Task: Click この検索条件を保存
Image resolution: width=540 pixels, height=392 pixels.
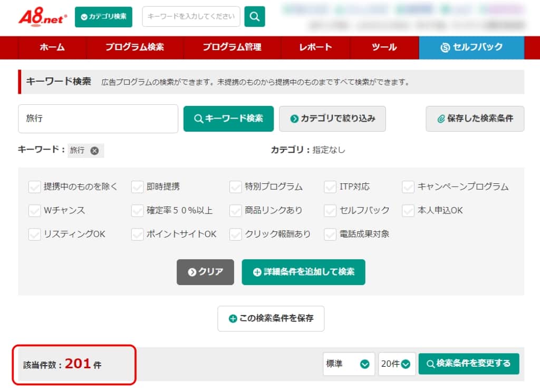Action: pyautogui.click(x=271, y=319)
